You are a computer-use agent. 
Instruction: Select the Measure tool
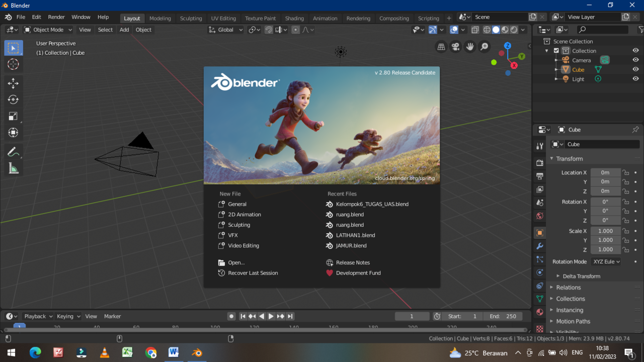[14, 168]
